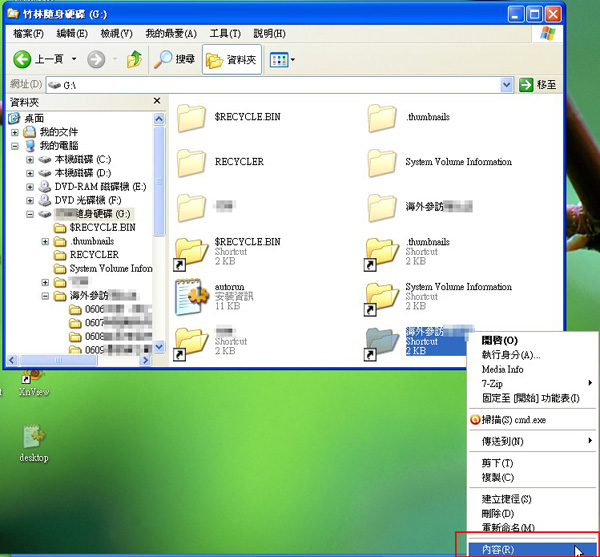This screenshot has width=600, height=557.
Task: Select System Volume Infor folder in tree
Action: (111, 269)
